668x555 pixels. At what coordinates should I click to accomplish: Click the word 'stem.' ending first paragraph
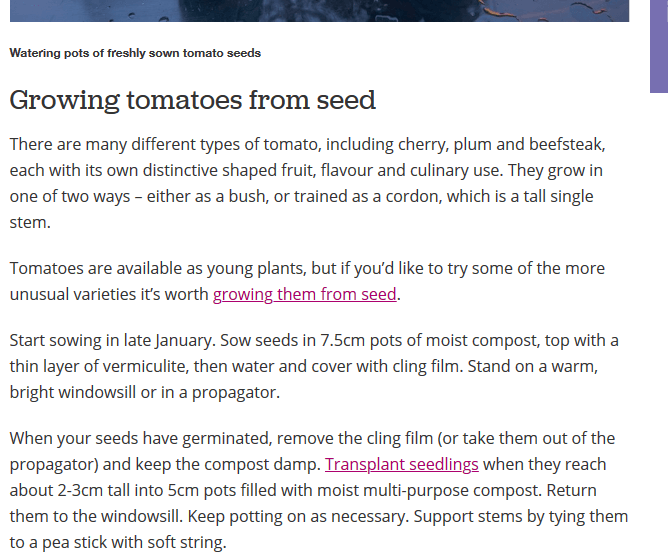pyautogui.click(x=30, y=222)
